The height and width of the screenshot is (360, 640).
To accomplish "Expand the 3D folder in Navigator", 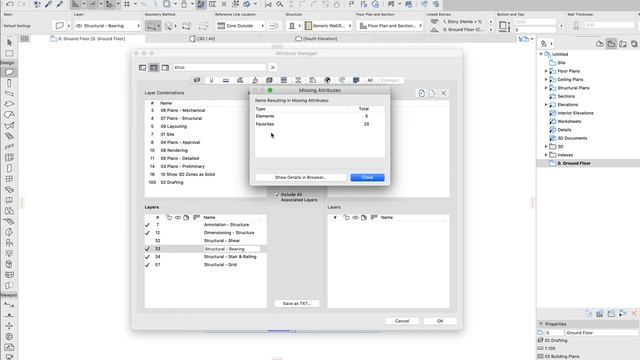I will pyautogui.click(x=546, y=147).
